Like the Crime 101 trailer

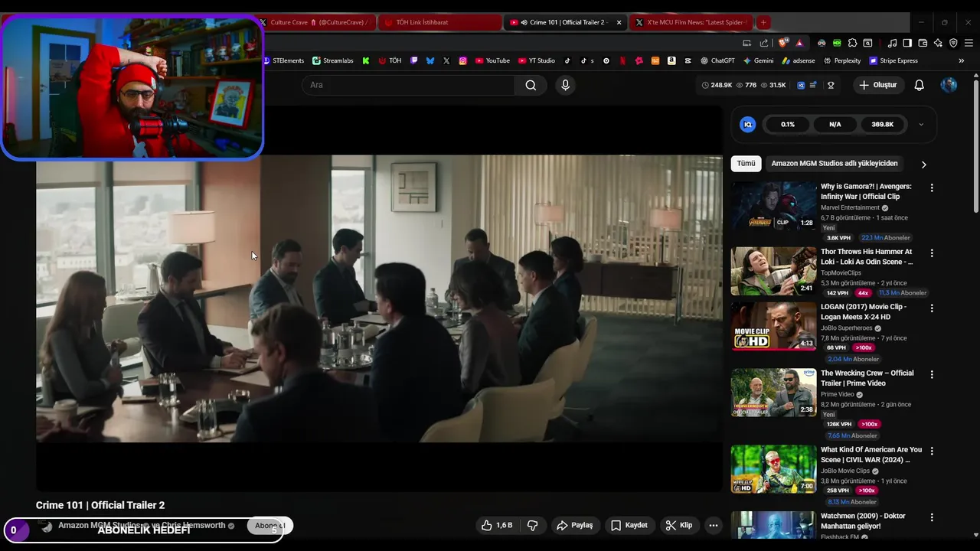pyautogui.click(x=497, y=525)
